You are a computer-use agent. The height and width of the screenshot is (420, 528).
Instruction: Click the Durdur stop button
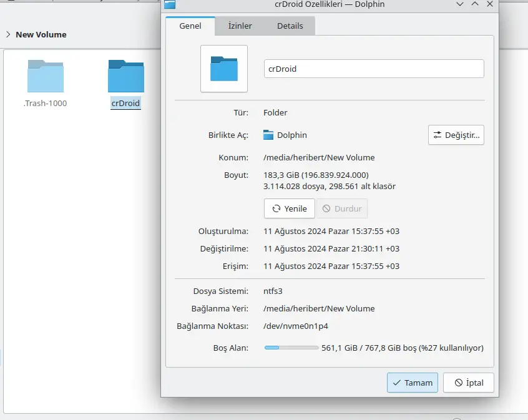click(342, 208)
